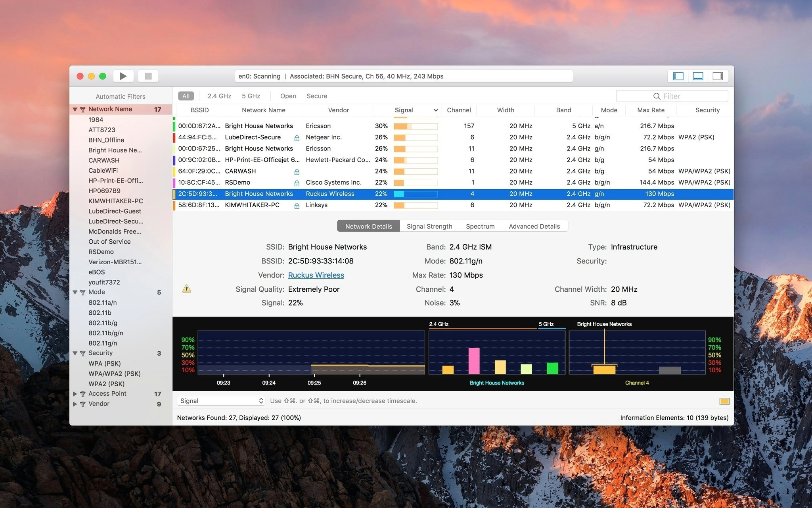812x508 pixels.
Task: Enable the All networks filter
Action: point(185,96)
